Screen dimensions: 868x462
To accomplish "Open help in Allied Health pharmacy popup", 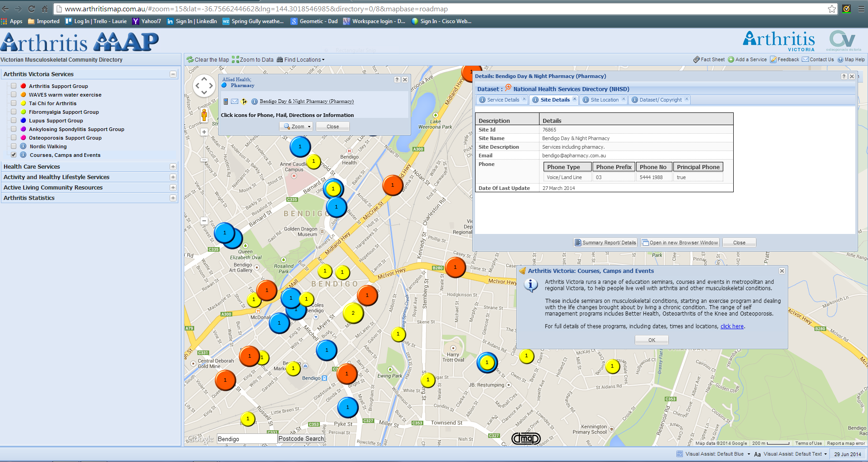I will [x=397, y=79].
